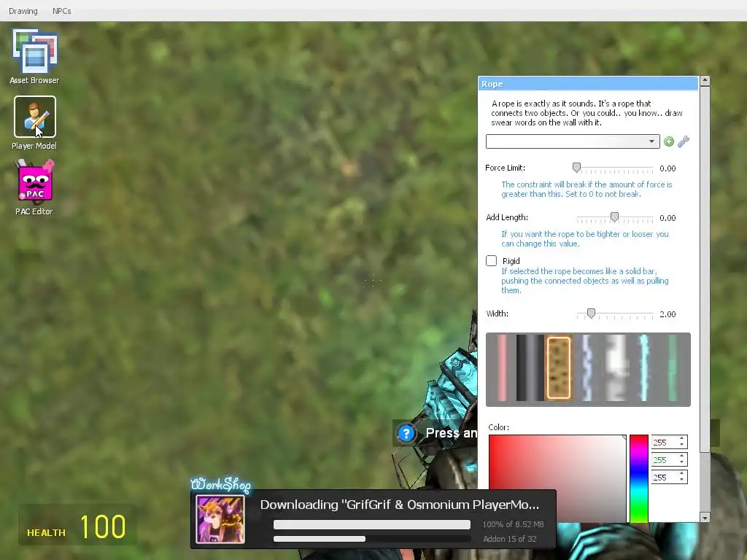This screenshot has width=747, height=560.
Task: Click the HEALTH 100 display
Action: (x=77, y=526)
